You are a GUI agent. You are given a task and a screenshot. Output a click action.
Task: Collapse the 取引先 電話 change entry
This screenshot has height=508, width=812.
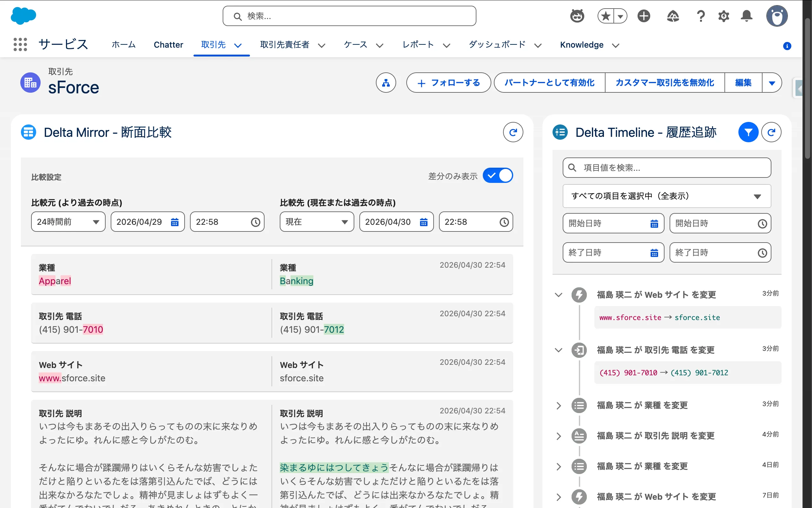558,350
